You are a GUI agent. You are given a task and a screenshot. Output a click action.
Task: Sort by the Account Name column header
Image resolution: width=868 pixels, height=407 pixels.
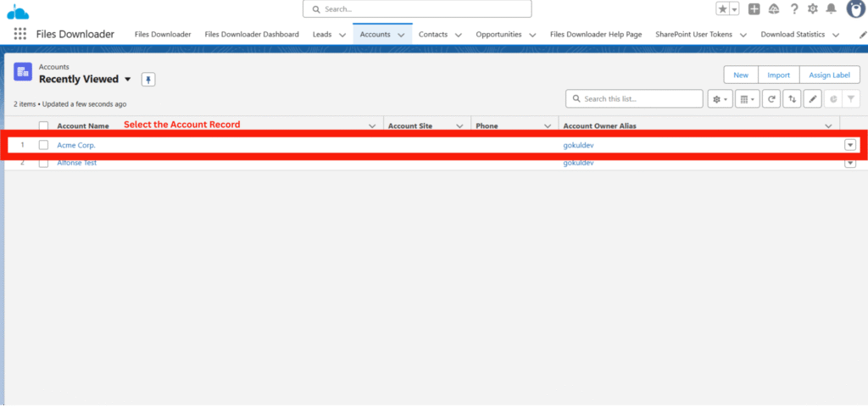pos(83,125)
